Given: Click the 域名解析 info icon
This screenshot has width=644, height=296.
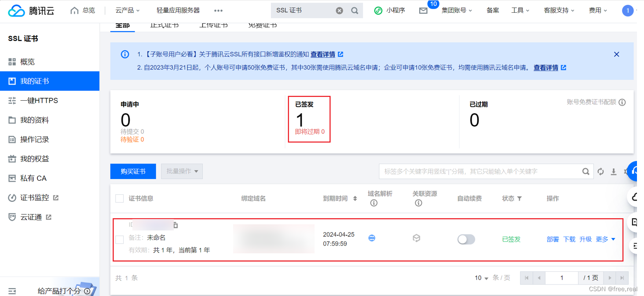Looking at the screenshot, I should pyautogui.click(x=373, y=203).
